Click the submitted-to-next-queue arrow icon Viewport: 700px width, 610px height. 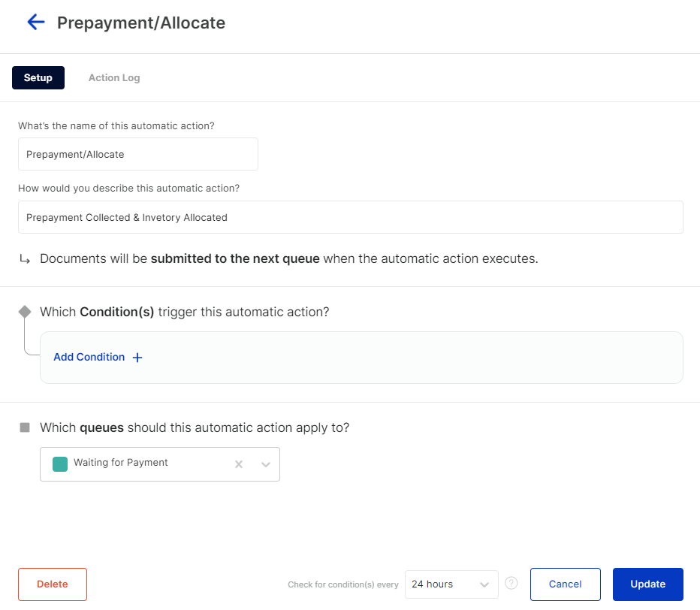click(x=25, y=259)
